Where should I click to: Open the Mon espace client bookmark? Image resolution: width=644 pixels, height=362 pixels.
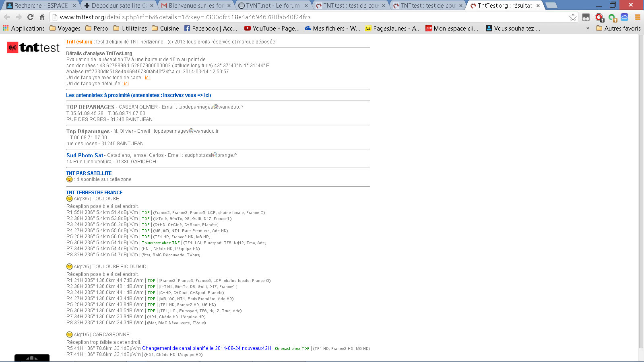452,29
